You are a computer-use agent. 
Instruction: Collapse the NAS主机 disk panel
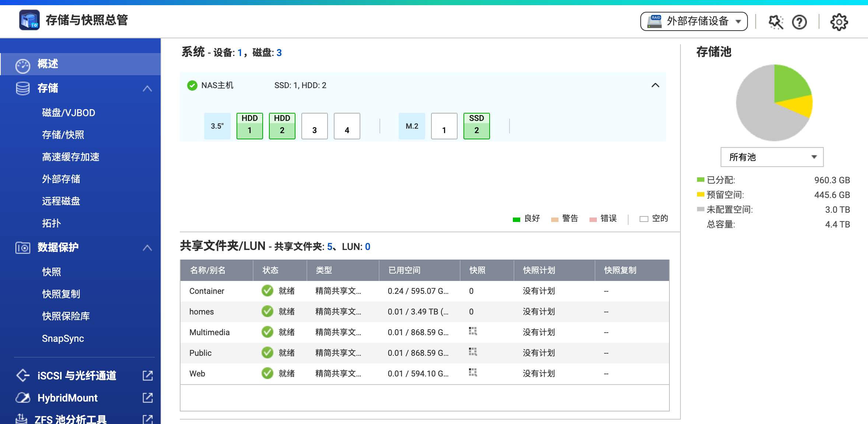tap(655, 85)
